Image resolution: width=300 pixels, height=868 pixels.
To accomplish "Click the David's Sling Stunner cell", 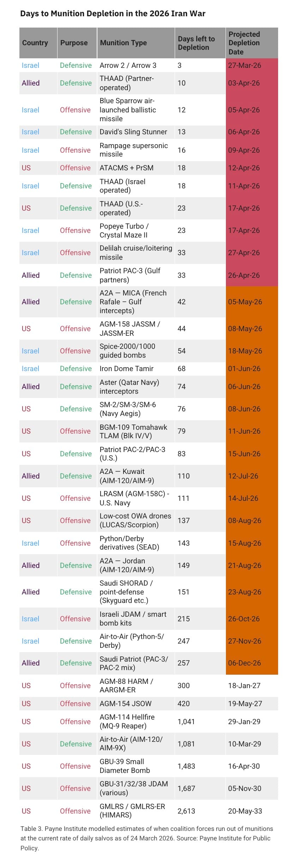I will tap(133, 132).
